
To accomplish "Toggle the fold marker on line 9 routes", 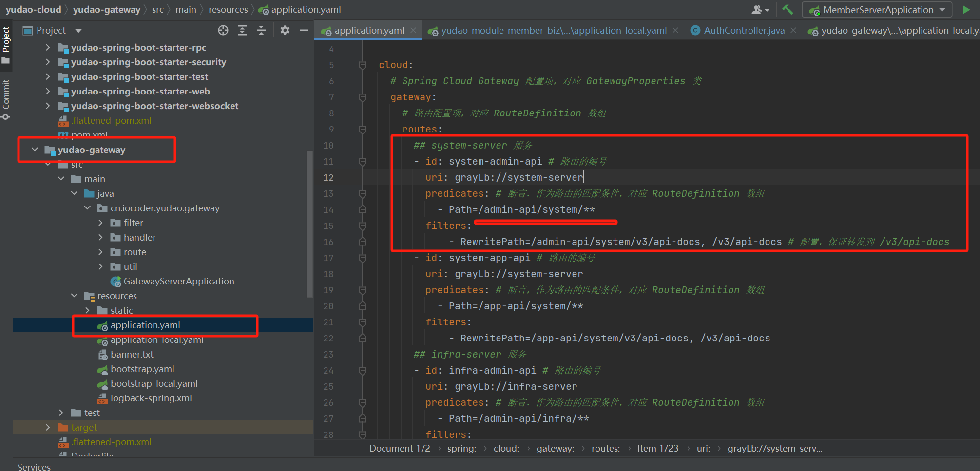I will pyautogui.click(x=363, y=129).
